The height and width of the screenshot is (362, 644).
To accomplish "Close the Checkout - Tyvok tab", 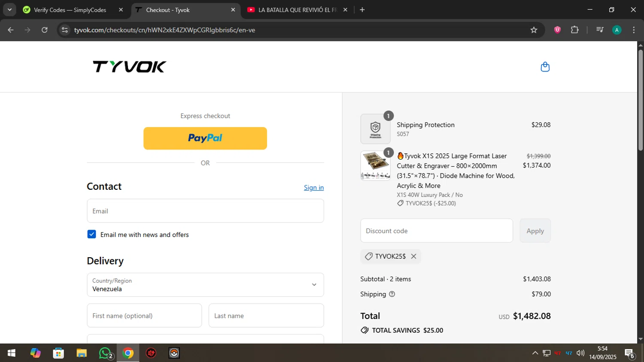I will point(233,9).
